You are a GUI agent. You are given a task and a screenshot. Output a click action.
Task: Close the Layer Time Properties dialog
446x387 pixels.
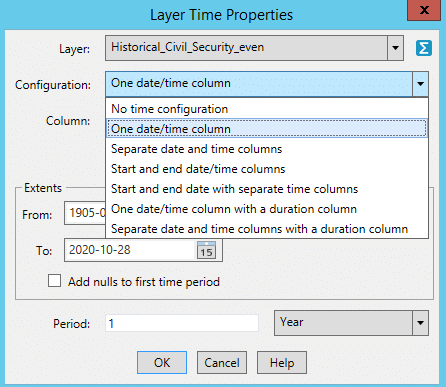coord(424,10)
